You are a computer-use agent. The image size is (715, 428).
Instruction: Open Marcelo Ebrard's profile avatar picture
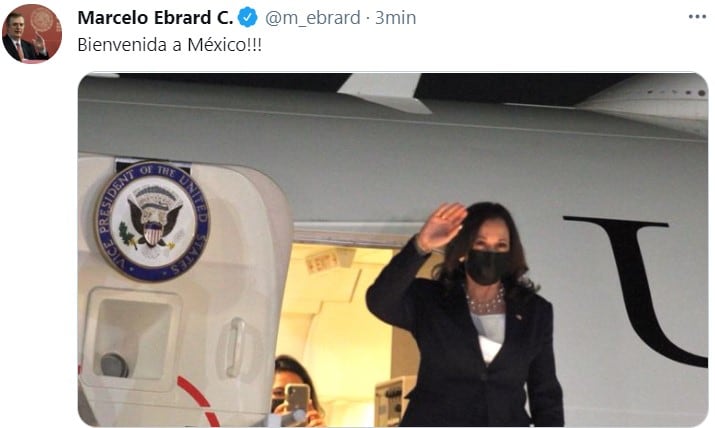(x=32, y=33)
